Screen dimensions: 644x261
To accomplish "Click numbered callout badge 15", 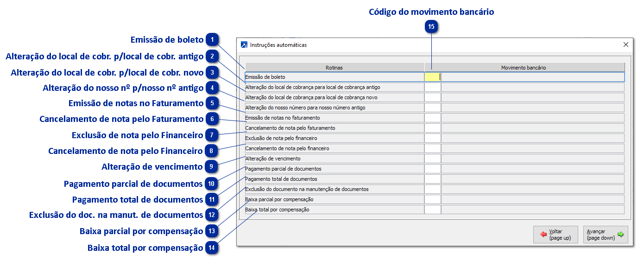I will point(431,27).
